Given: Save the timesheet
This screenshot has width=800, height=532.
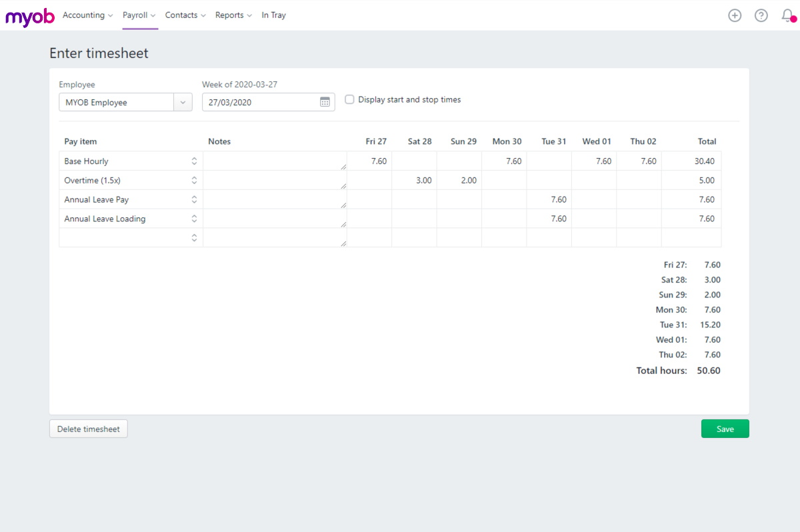Looking at the screenshot, I should pyautogui.click(x=725, y=429).
